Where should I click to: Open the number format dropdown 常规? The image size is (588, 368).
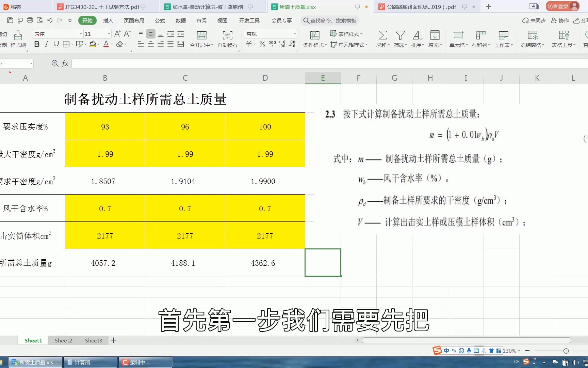coord(294,34)
